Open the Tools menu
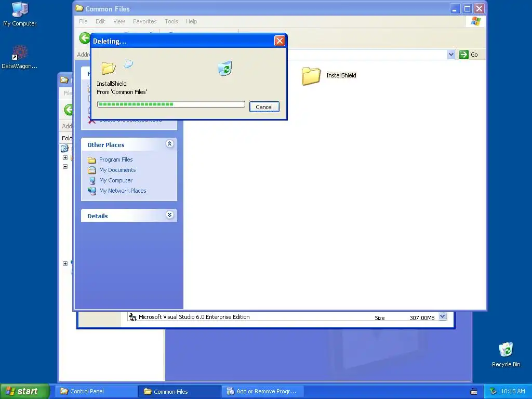Image resolution: width=532 pixels, height=399 pixels. coord(171,21)
